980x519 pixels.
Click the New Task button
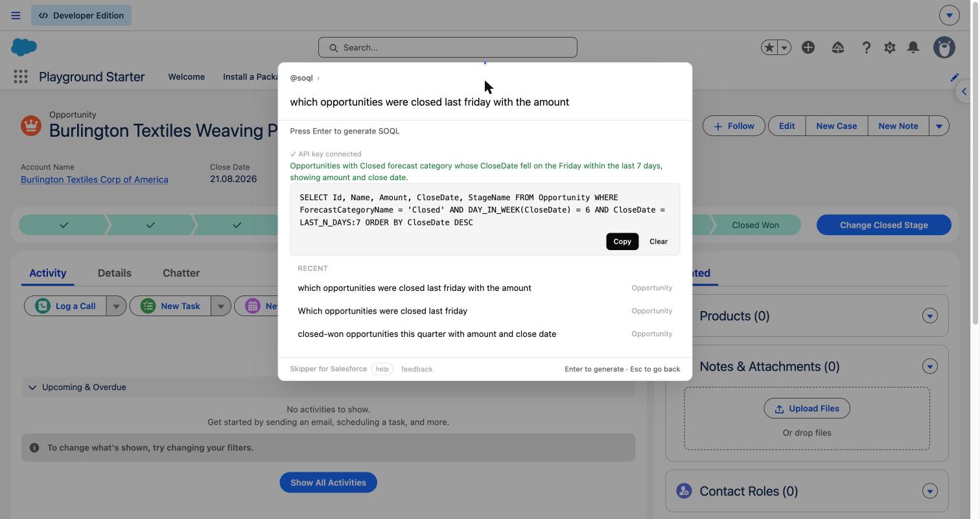click(170, 306)
